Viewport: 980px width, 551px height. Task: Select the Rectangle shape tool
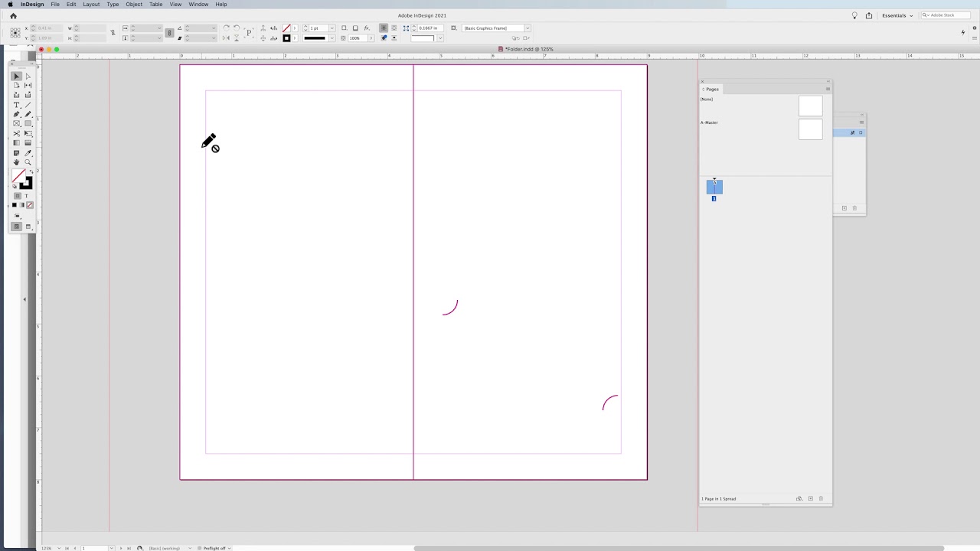(x=28, y=124)
